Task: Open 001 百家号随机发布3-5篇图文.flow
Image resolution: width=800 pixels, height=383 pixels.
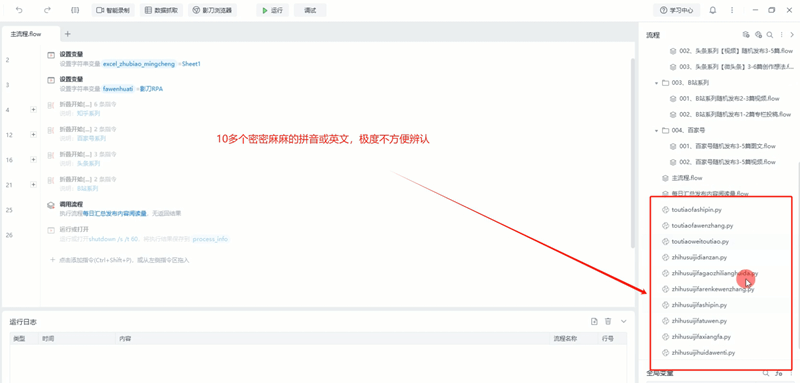Action: (722, 146)
